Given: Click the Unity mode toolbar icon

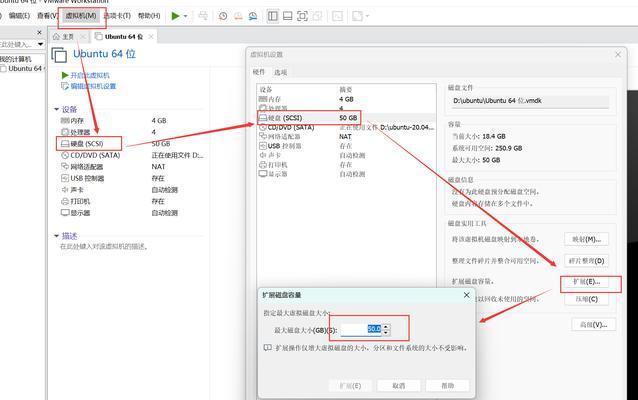Looking at the screenshot, I should 317,16.
